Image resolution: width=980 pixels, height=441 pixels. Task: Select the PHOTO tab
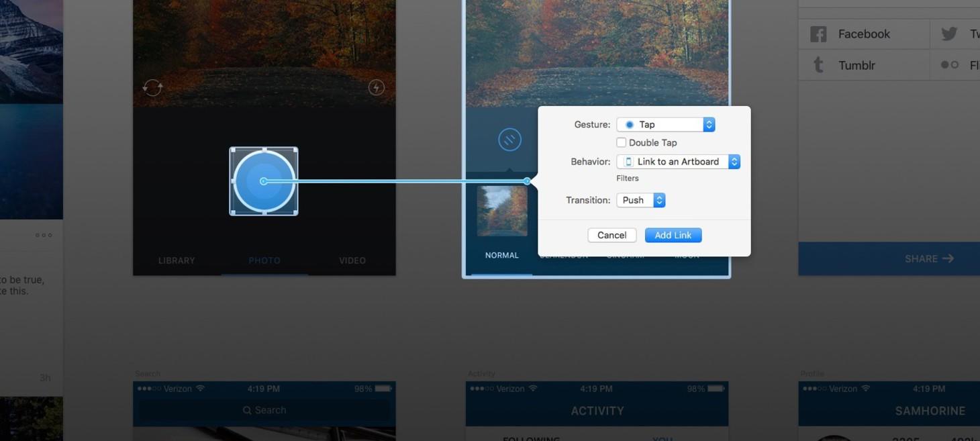tap(264, 260)
